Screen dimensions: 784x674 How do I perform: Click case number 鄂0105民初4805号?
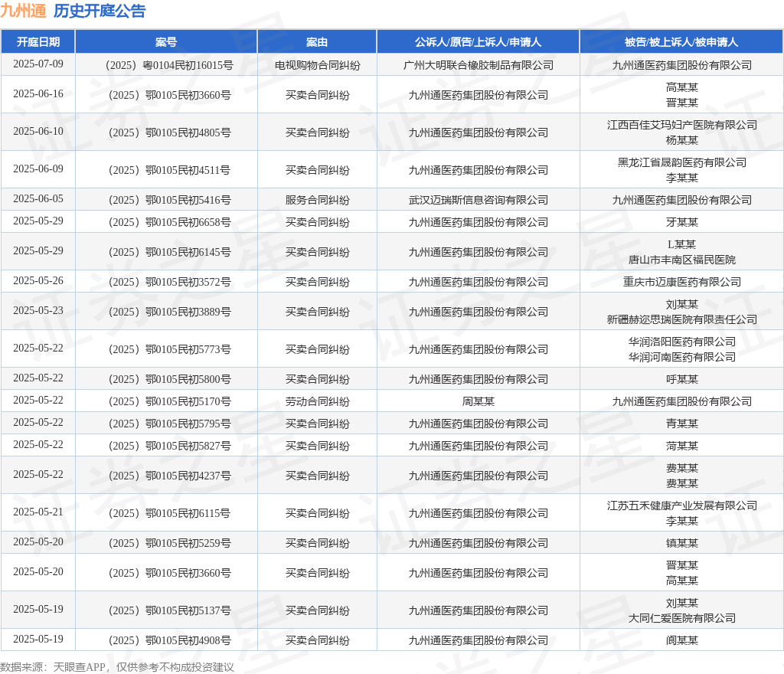pos(169,133)
